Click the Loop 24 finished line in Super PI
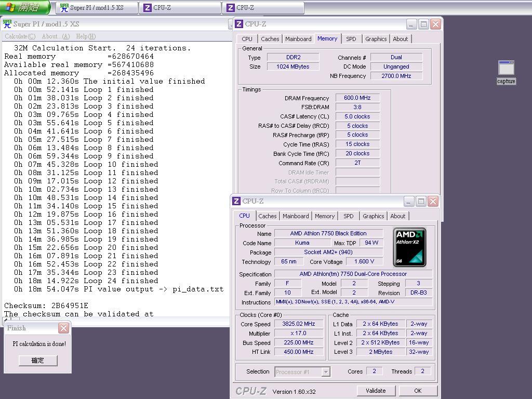 click(x=86, y=281)
